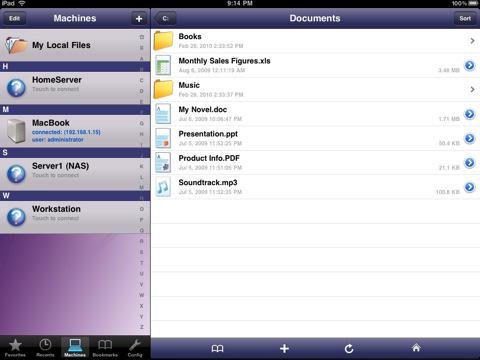Jump to letter W in the index
480x360 pixels.
[x=142, y=295]
